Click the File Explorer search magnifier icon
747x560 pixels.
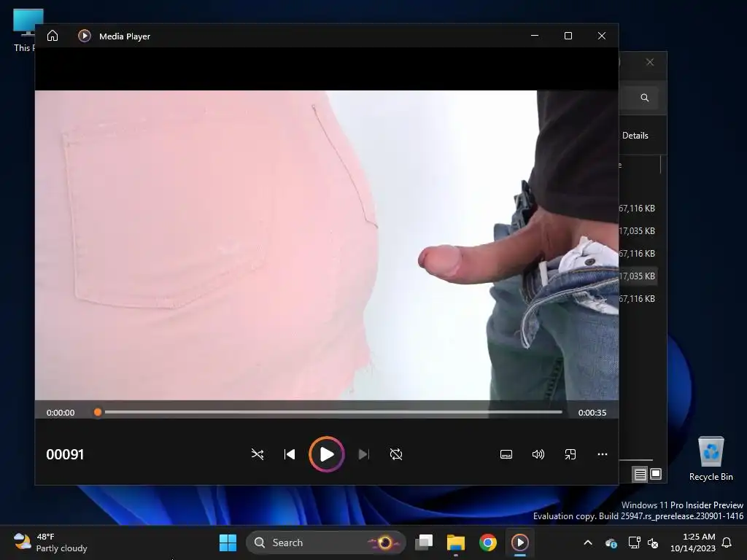click(645, 98)
